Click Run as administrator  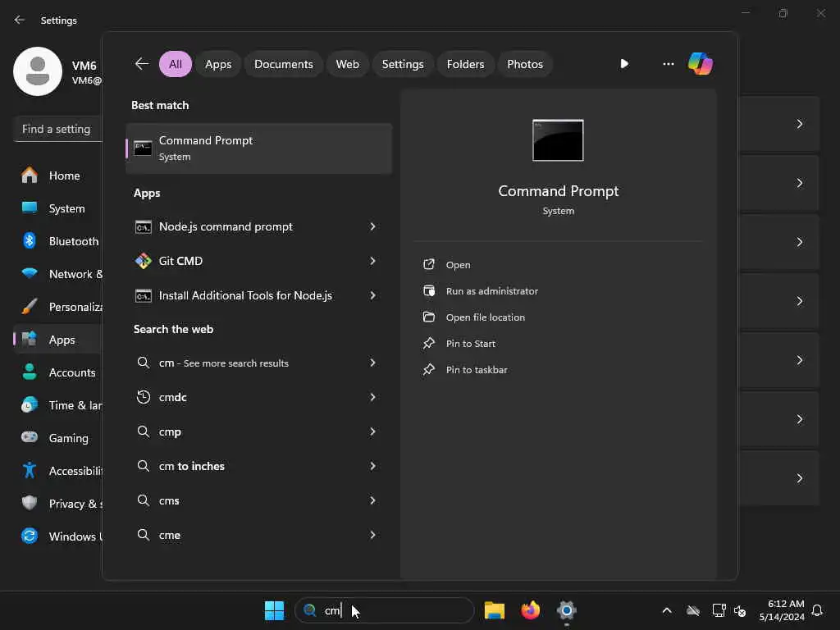pos(492,291)
